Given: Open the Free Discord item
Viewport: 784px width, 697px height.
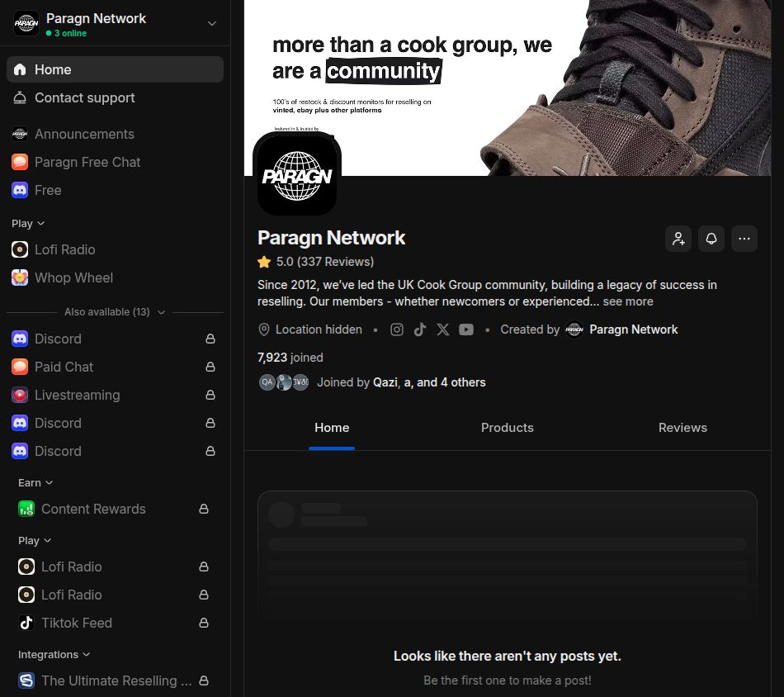Looking at the screenshot, I should click(115, 190).
